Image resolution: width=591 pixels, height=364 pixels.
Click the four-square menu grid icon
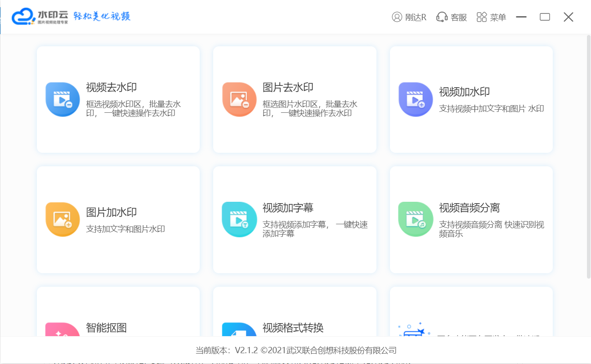[x=482, y=17]
